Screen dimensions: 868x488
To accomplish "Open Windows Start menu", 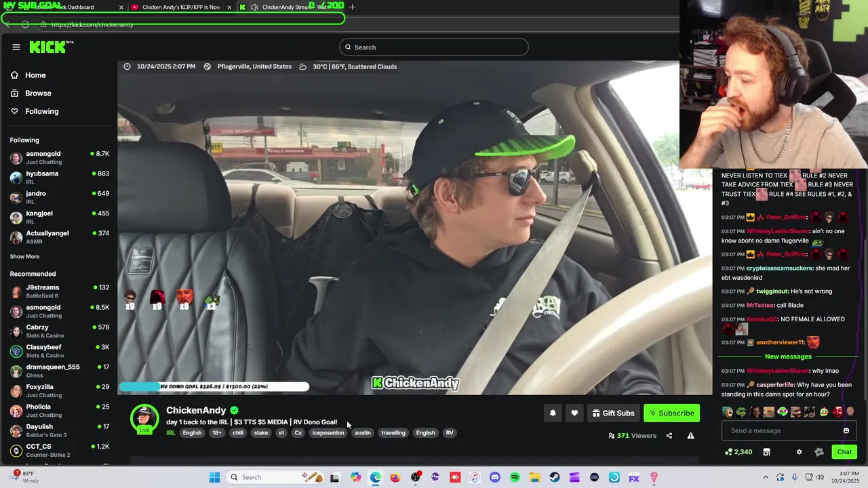I will click(214, 477).
